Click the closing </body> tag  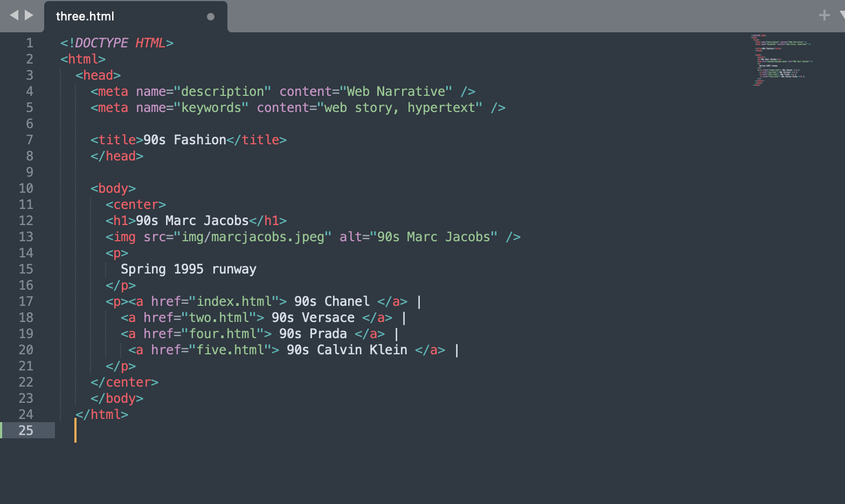[x=117, y=398]
